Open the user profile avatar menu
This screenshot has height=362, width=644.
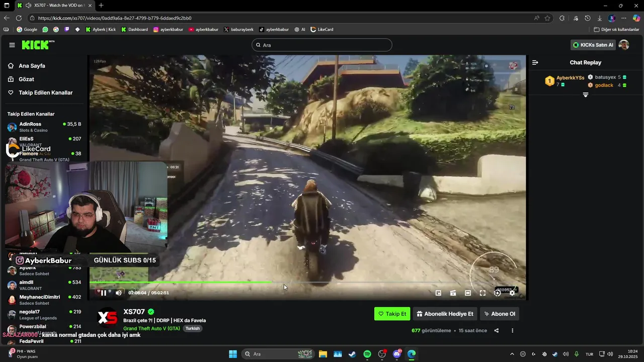[x=624, y=45]
